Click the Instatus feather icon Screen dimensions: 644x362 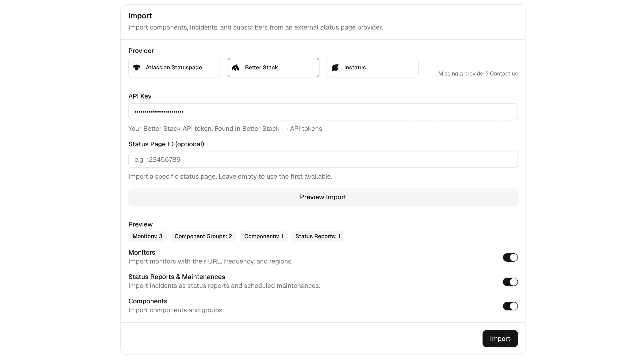click(x=335, y=67)
